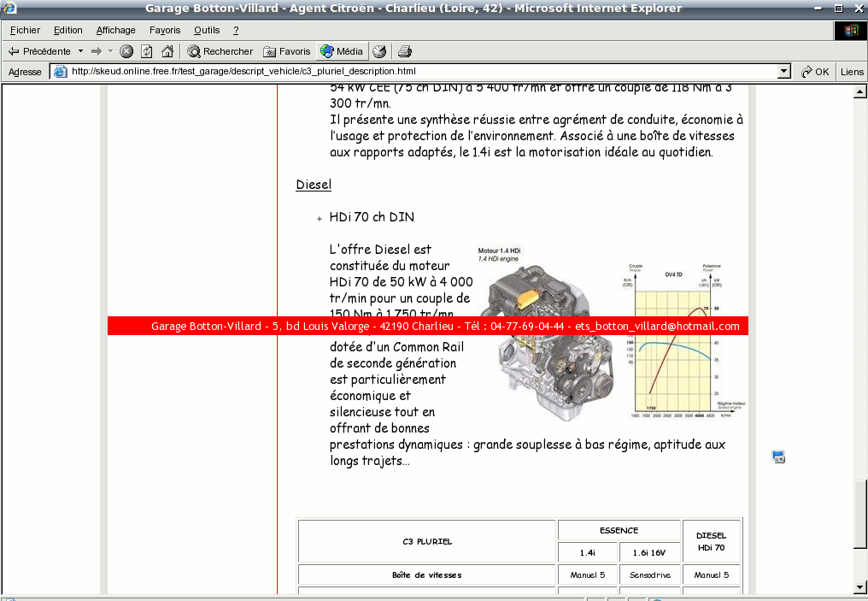Viewport: 868px width, 601px height.
Task: Open the Fichier menu
Action: (25, 31)
